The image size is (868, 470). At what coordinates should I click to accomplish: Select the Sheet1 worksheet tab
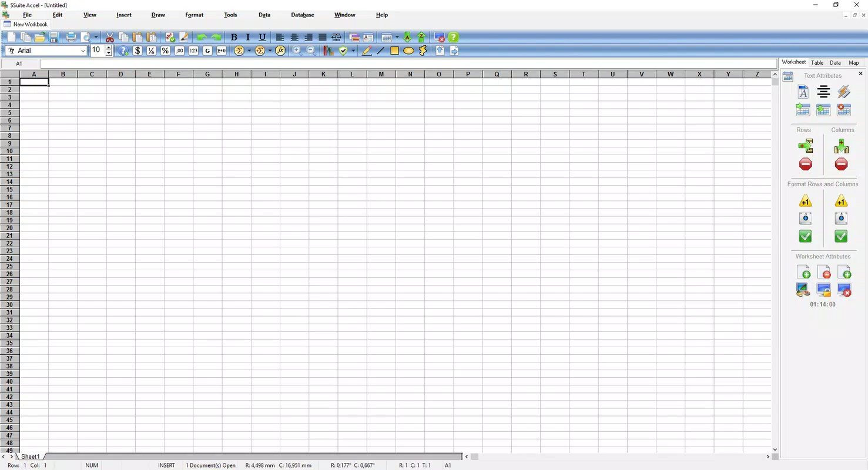tap(31, 456)
